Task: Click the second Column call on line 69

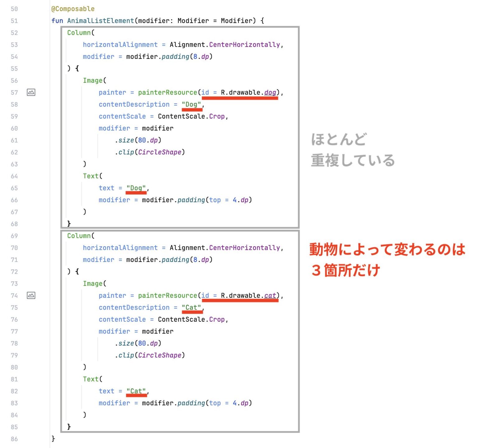Action: 79,236
